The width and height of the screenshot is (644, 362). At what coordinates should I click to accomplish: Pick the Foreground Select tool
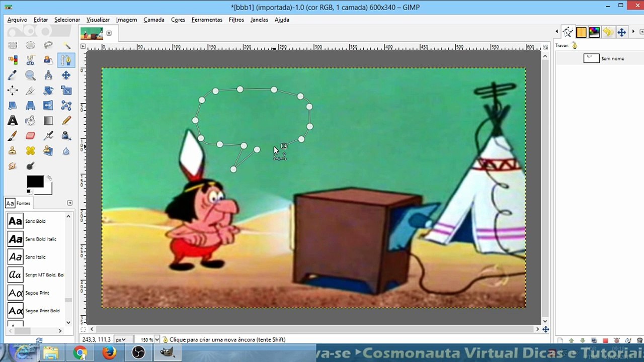point(48,60)
